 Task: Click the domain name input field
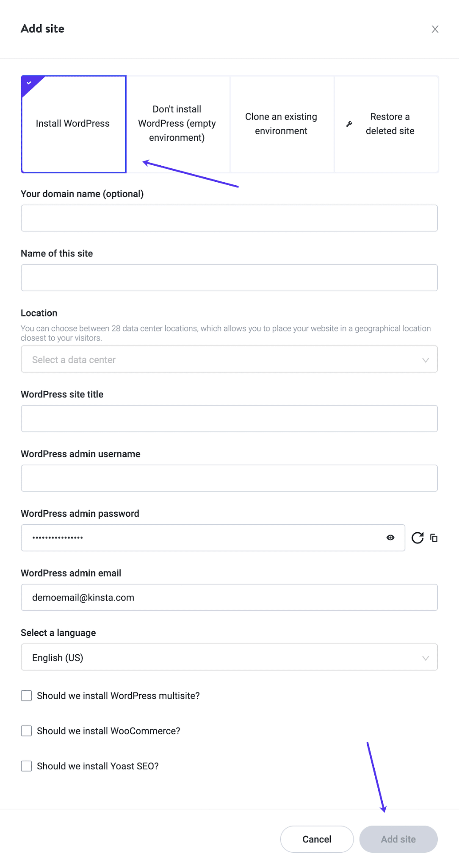[x=229, y=218]
